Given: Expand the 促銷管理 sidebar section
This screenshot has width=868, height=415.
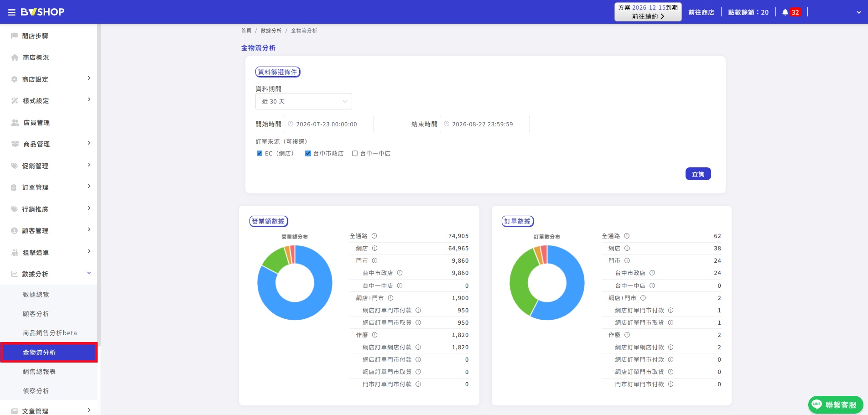Looking at the screenshot, I should coord(48,166).
